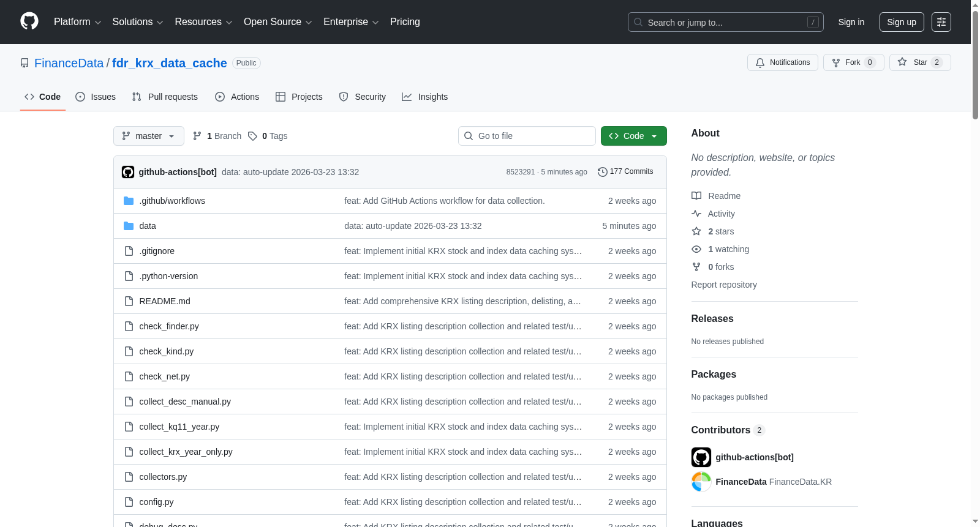Image resolution: width=980 pixels, height=527 pixels.
Task: Expand the Platform menu
Action: tap(78, 22)
